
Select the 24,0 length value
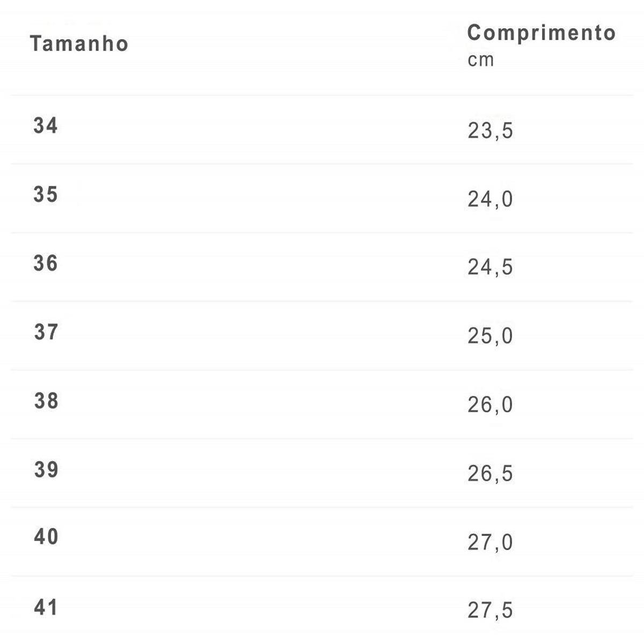pyautogui.click(x=490, y=199)
